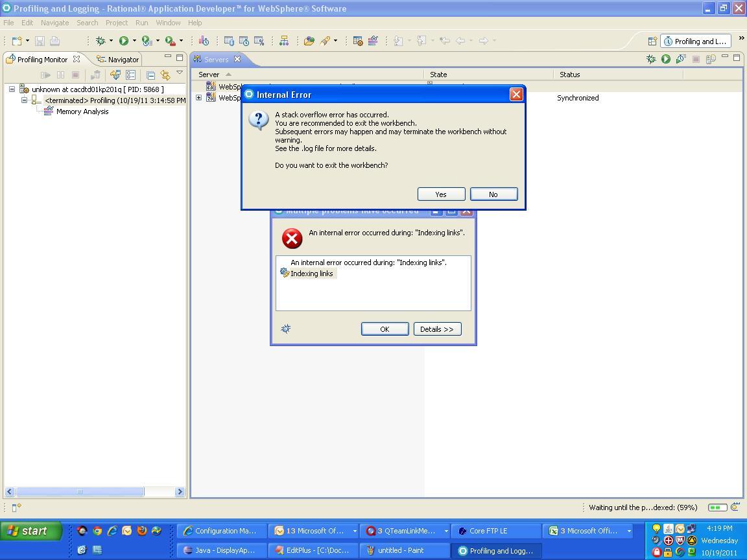Click the hierarchy diagram icon in main toolbar
Image resolution: width=747 pixels, height=560 pixels.
[284, 41]
